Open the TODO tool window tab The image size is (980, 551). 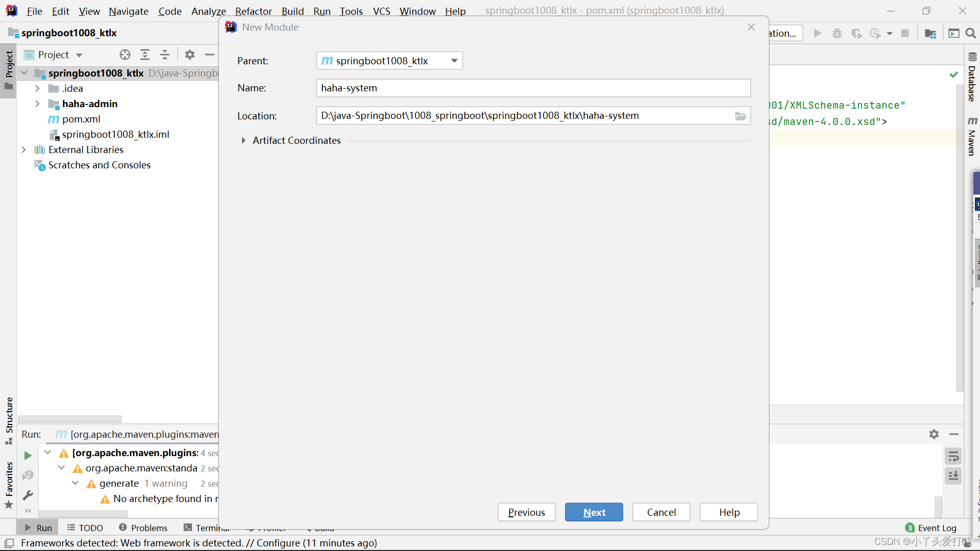tap(85, 528)
